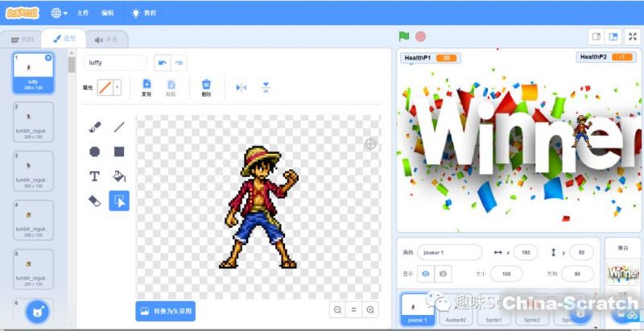Pick the Rectangle tool
644x331 pixels.
tap(119, 151)
